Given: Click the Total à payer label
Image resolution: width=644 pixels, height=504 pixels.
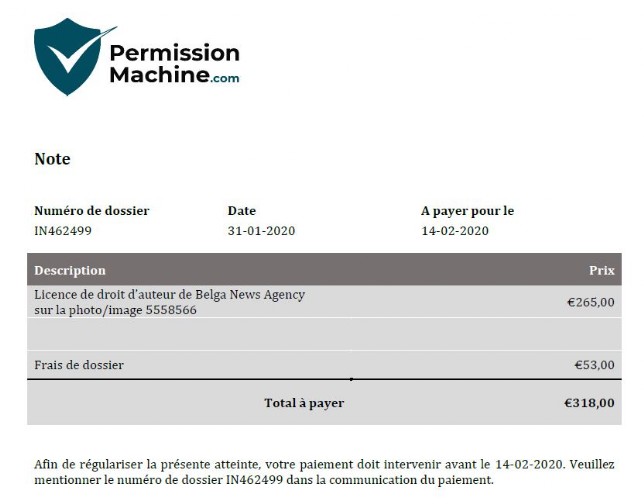Looking at the screenshot, I should tap(304, 403).
